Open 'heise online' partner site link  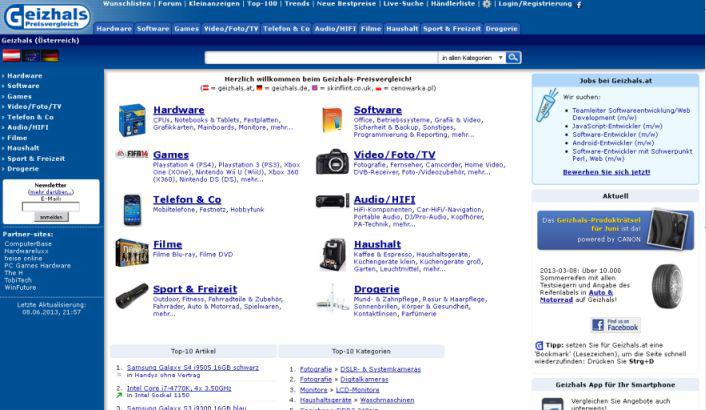[x=23, y=258]
